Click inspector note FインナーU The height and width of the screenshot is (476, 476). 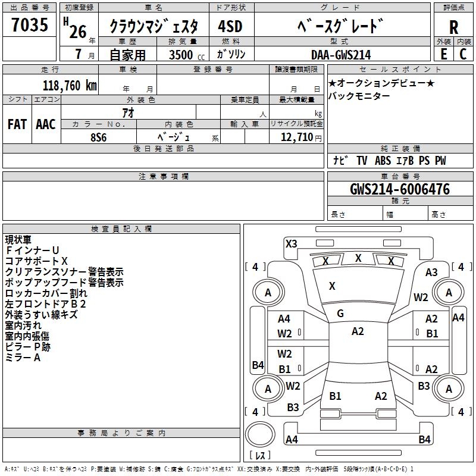(x=32, y=250)
